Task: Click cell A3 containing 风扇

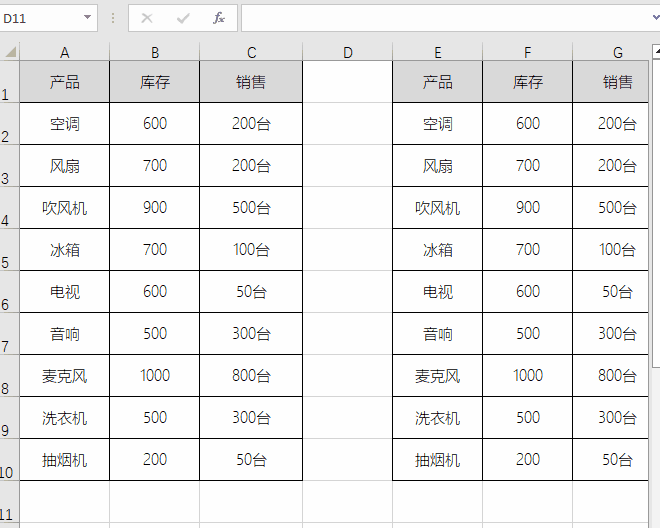Action: point(64,166)
